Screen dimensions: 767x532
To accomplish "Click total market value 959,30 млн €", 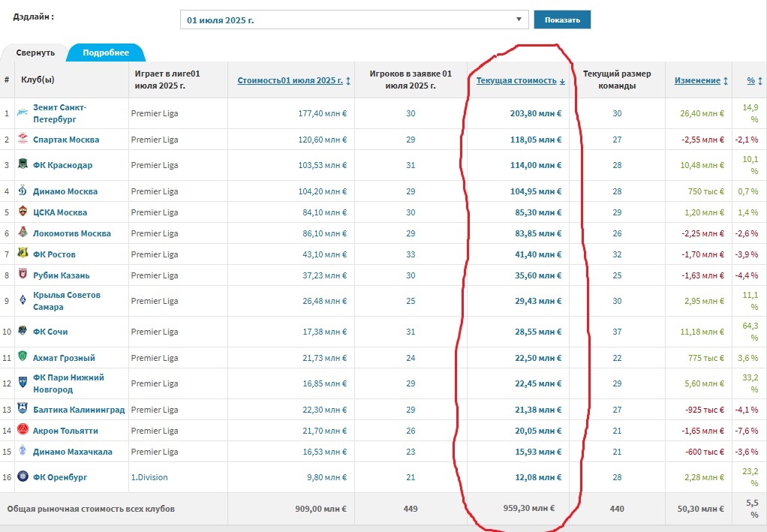I will (x=529, y=508).
